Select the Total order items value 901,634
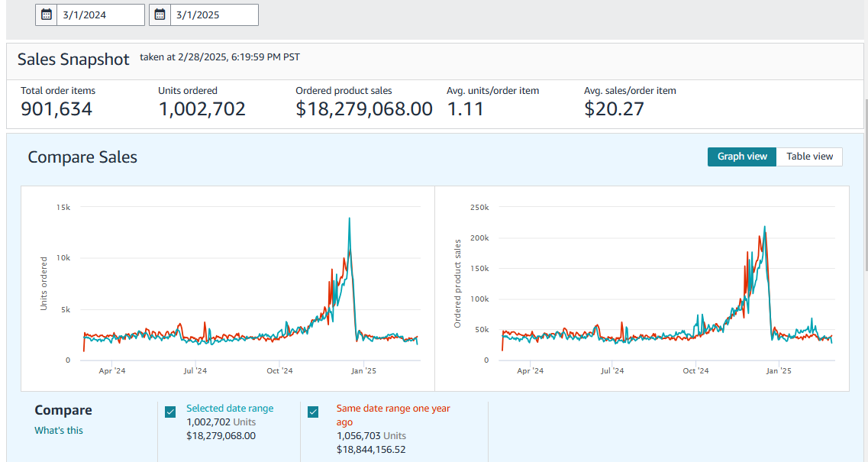The height and width of the screenshot is (462, 868). 56,109
